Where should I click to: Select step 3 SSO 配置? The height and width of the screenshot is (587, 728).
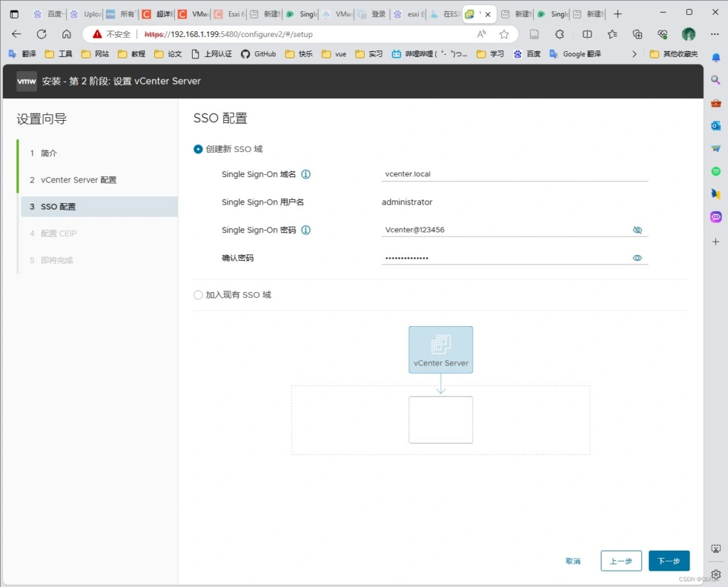click(98, 207)
